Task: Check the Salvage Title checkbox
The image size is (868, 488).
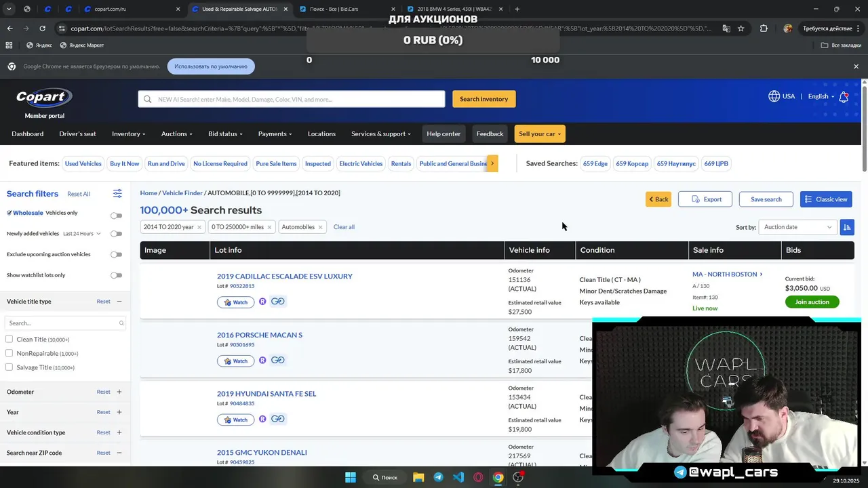Action: 9,367
